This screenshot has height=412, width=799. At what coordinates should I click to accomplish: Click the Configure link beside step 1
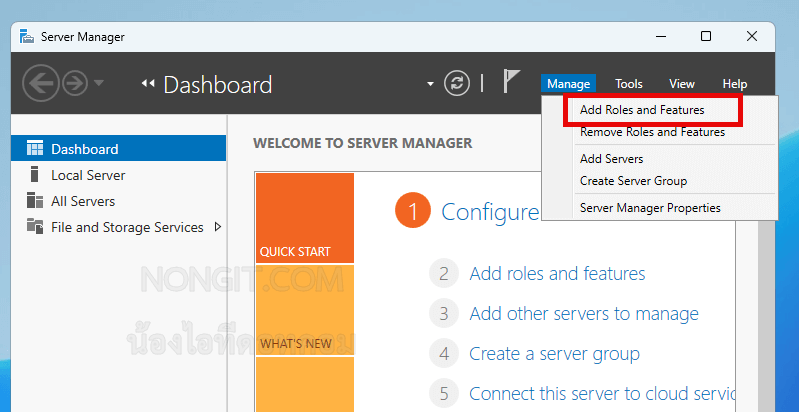tap(490, 211)
